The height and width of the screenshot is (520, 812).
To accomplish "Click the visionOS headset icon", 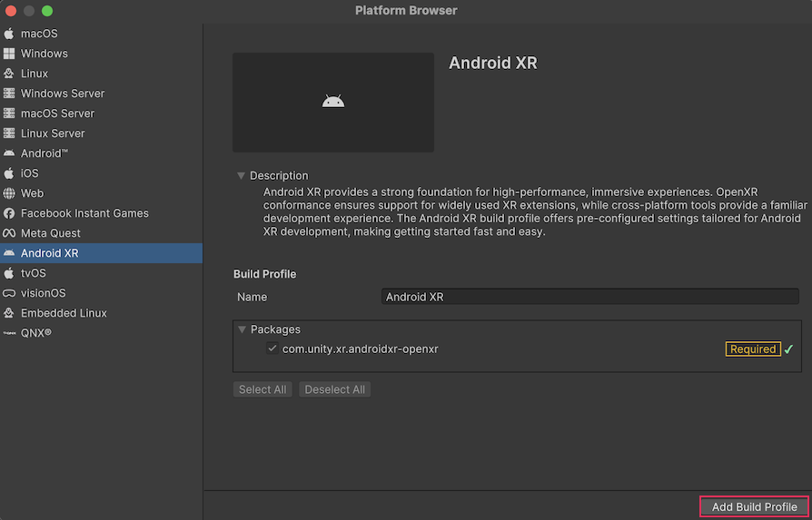I will point(9,293).
